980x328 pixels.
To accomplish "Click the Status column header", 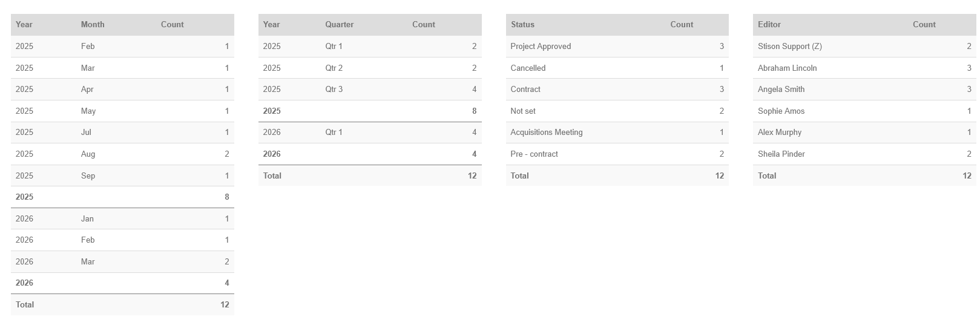I will pos(522,25).
